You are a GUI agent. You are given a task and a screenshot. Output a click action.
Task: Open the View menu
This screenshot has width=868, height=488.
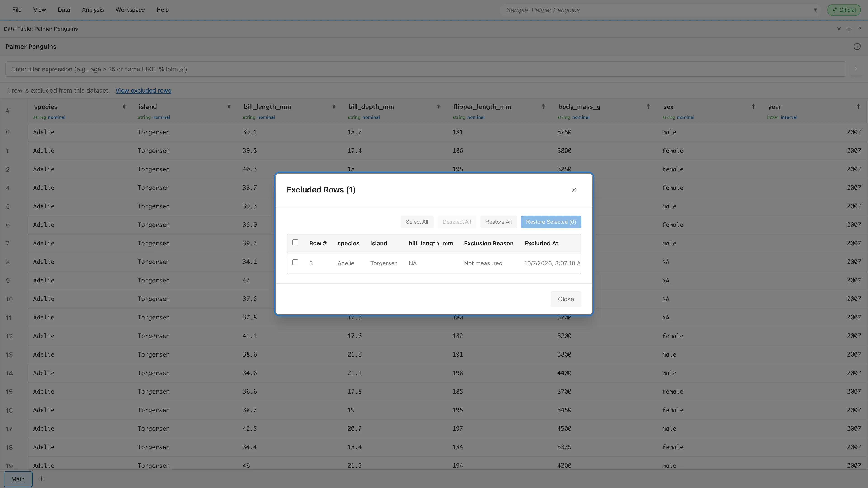pos(39,10)
